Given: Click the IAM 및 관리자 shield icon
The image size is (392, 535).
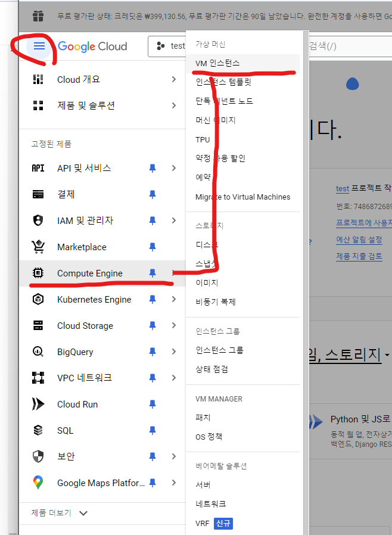Looking at the screenshot, I should point(38,220).
